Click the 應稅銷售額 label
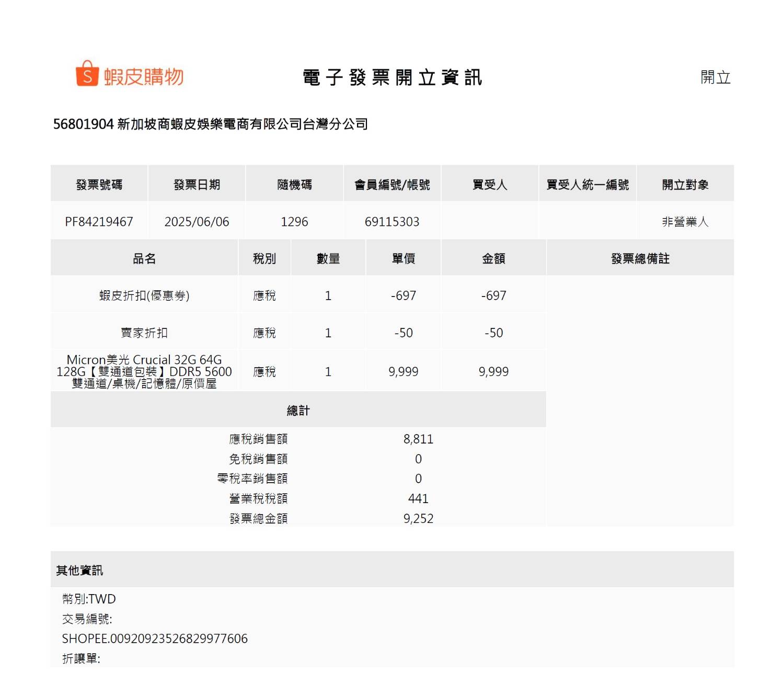Image resolution: width=784 pixels, height=683 pixels. tap(259, 439)
